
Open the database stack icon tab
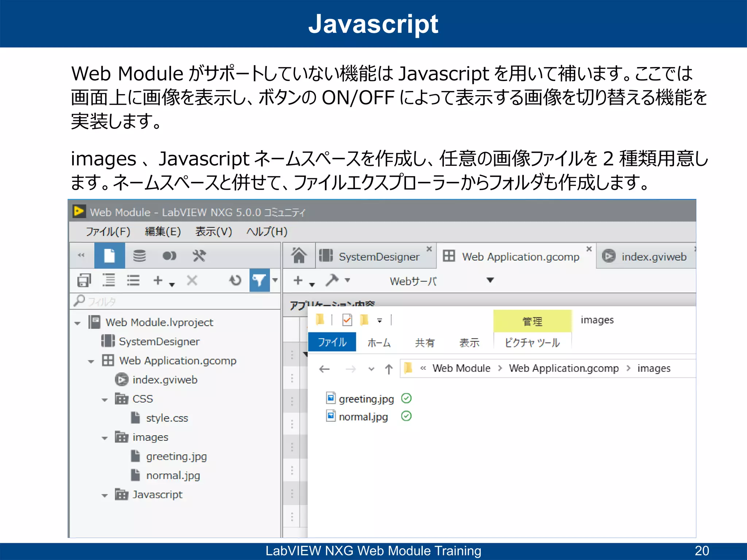[x=139, y=256]
